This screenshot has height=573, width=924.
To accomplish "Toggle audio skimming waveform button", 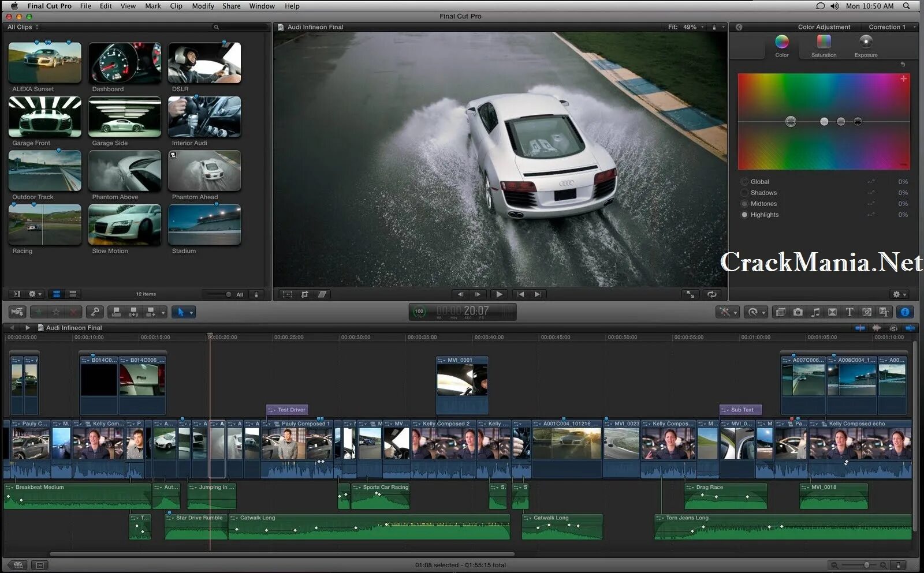I will (877, 328).
